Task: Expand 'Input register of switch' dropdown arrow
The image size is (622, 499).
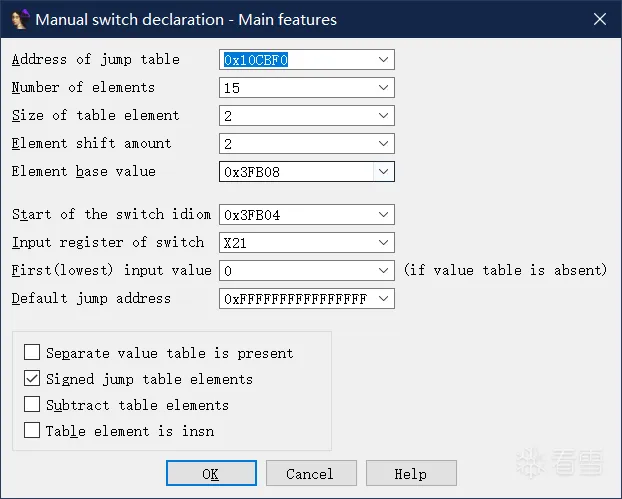Action: tap(383, 242)
